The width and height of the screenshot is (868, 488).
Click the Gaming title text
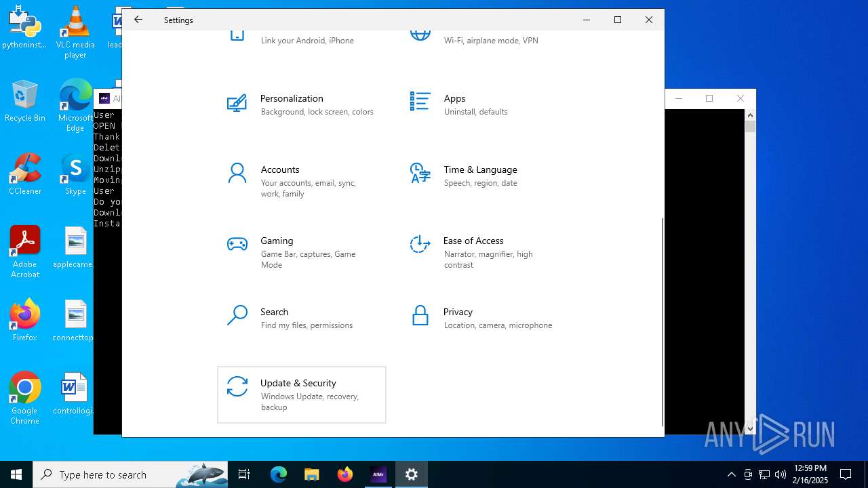pos(277,241)
